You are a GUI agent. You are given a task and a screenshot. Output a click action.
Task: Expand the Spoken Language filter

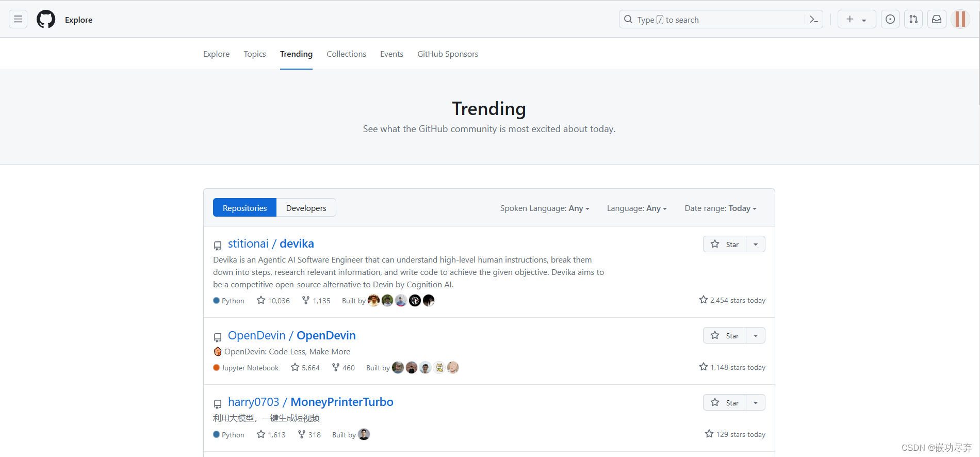click(x=545, y=208)
